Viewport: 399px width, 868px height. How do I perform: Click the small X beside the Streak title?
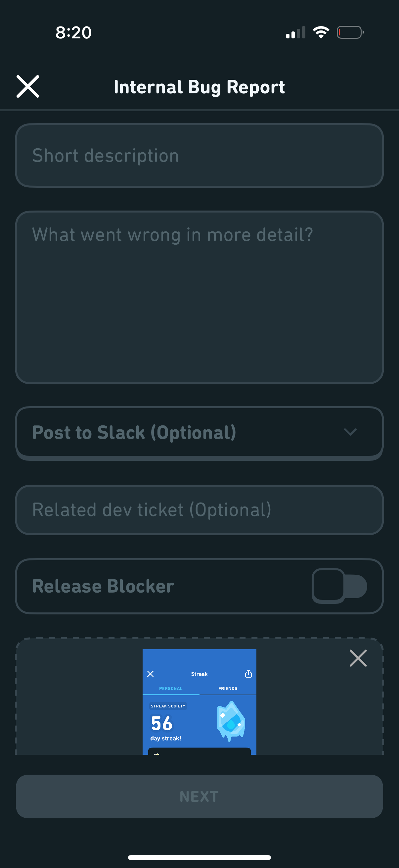click(x=151, y=674)
